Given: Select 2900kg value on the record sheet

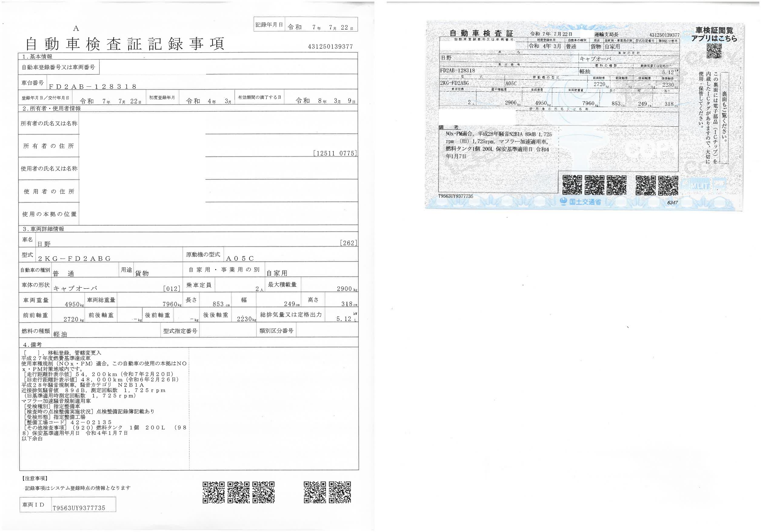Looking at the screenshot, I should (x=347, y=289).
